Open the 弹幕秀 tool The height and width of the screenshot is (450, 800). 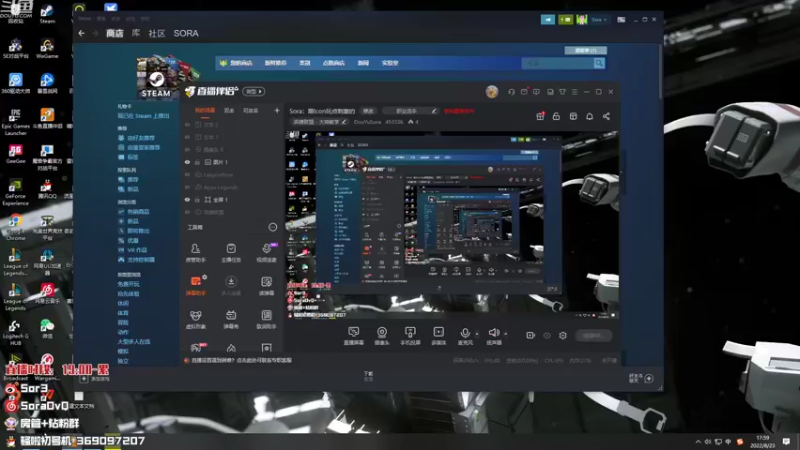point(231,319)
